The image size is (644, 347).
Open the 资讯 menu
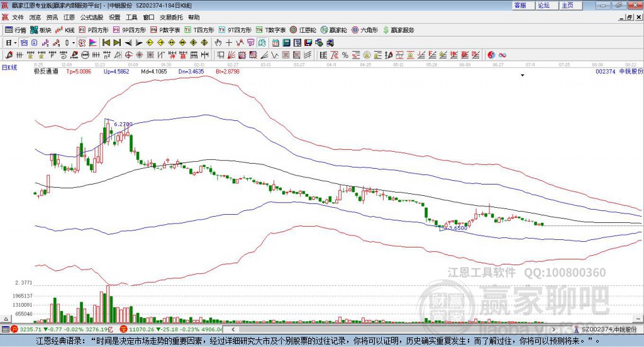pos(52,17)
